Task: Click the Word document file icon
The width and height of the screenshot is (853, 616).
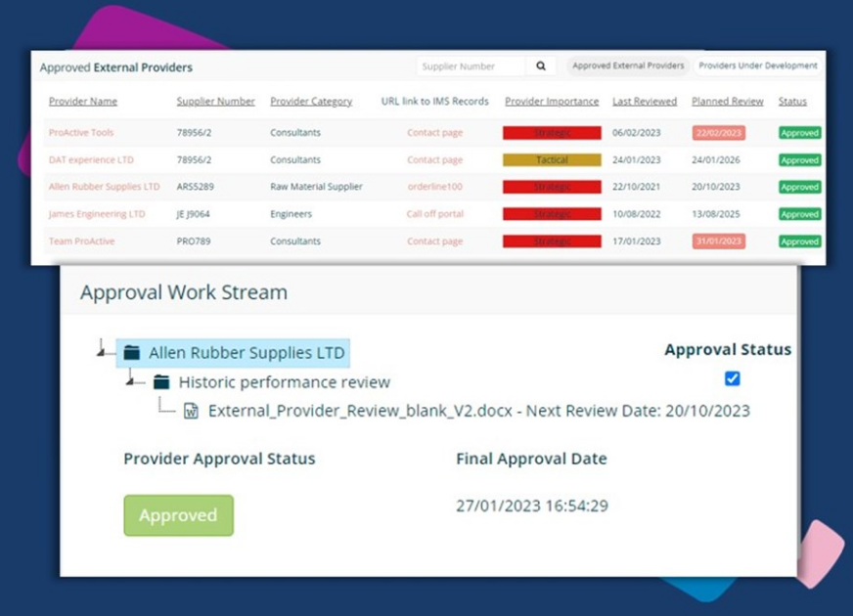Action: [192, 412]
